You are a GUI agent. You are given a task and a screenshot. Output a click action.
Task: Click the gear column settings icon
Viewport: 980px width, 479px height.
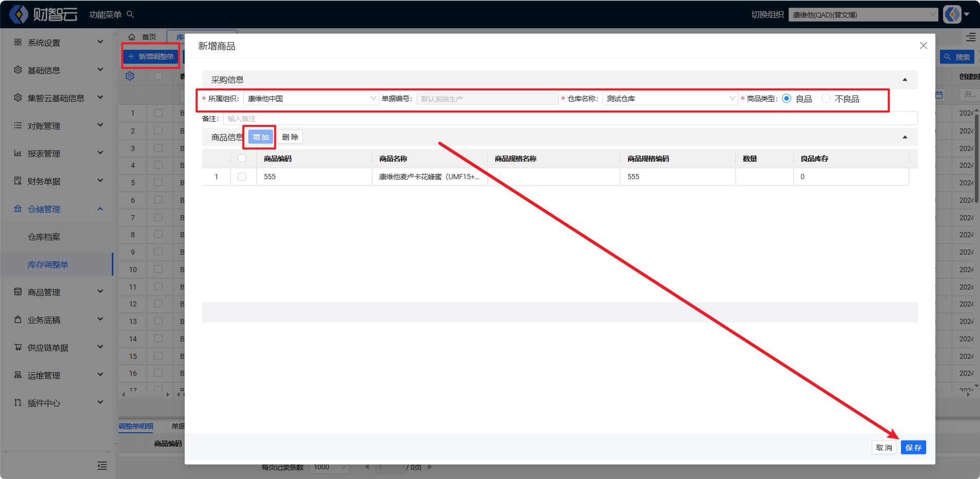[130, 76]
